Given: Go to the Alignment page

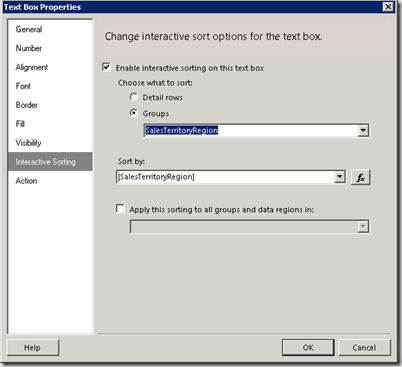Looking at the screenshot, I should [x=32, y=67].
